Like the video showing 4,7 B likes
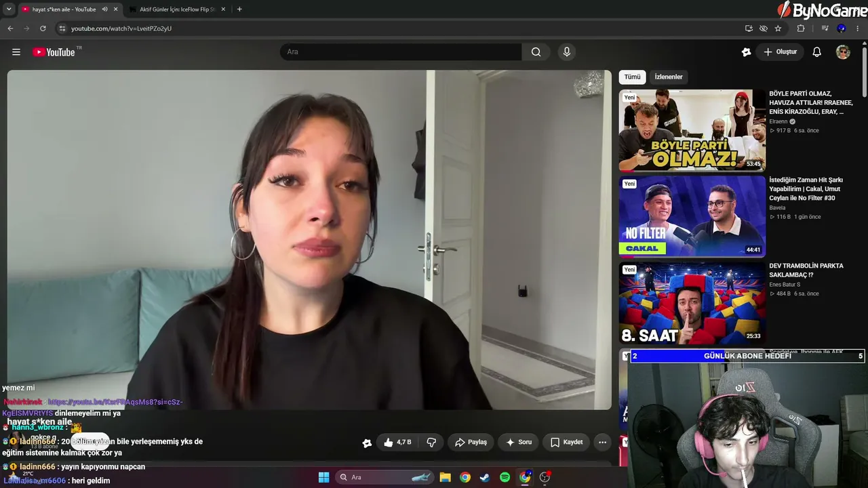The width and height of the screenshot is (868, 488). 397,443
